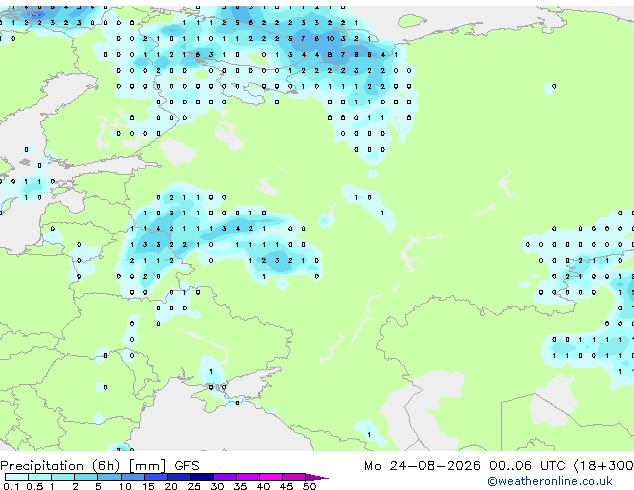
Task: Click the '45' legend scale label
Action: (x=286, y=486)
